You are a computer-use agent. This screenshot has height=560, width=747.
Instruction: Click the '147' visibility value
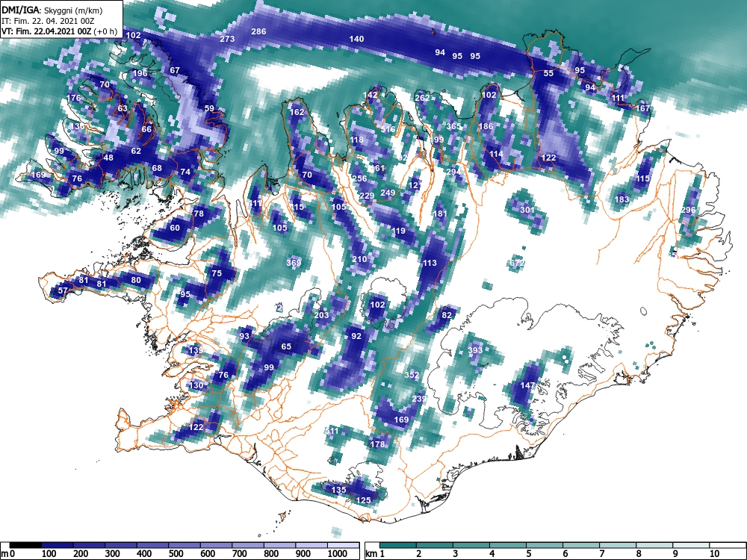[x=527, y=385]
